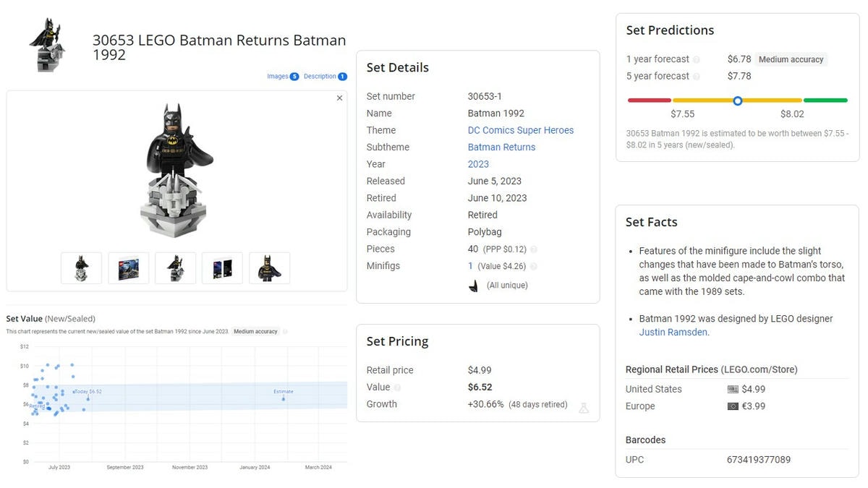Click help icon next to 1 year forecast
Image resolution: width=868 pixels, height=488 pixels.
(697, 60)
